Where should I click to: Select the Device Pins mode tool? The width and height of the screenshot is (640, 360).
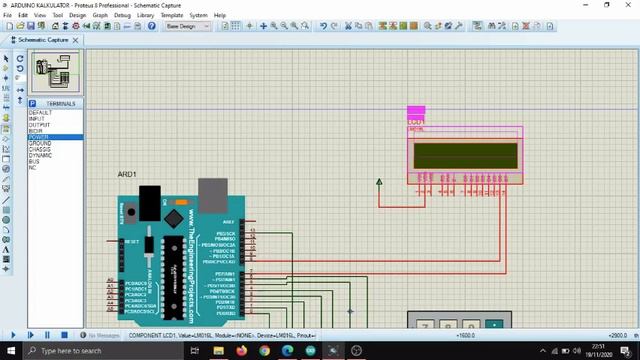tap(6, 139)
